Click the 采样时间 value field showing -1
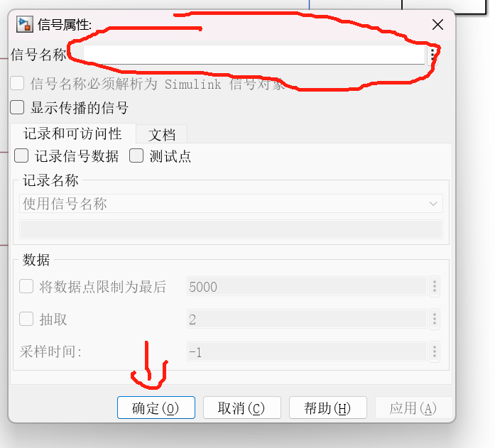The height and width of the screenshot is (448, 495). pyautogui.click(x=307, y=351)
